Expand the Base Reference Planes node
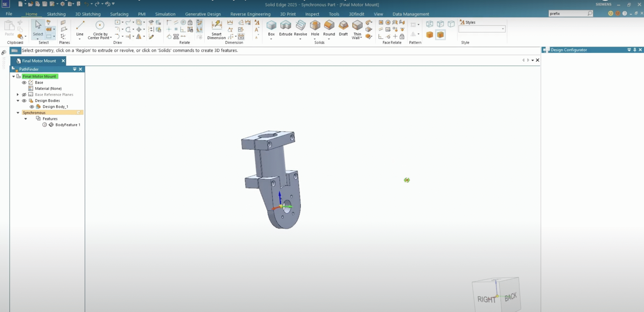Image resolution: width=644 pixels, height=312 pixels. click(x=18, y=94)
